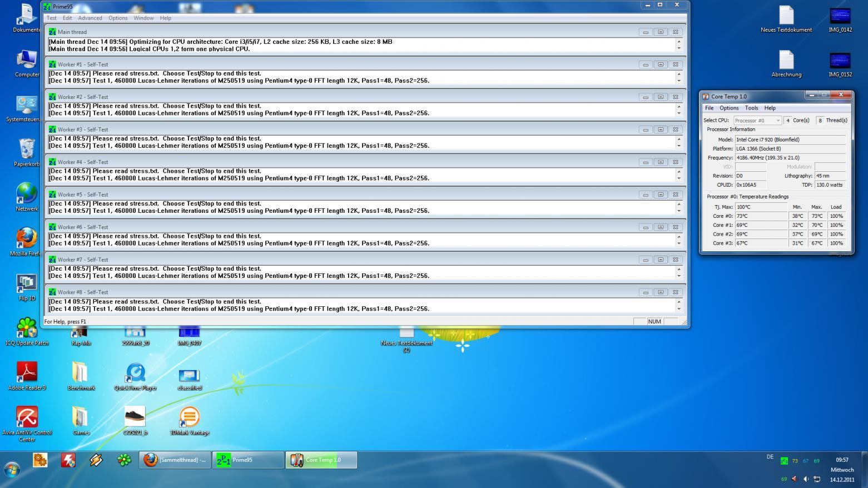Click the gear-shaped pinned taskbar icon
Screen dimensions: 868x488
[40, 460]
